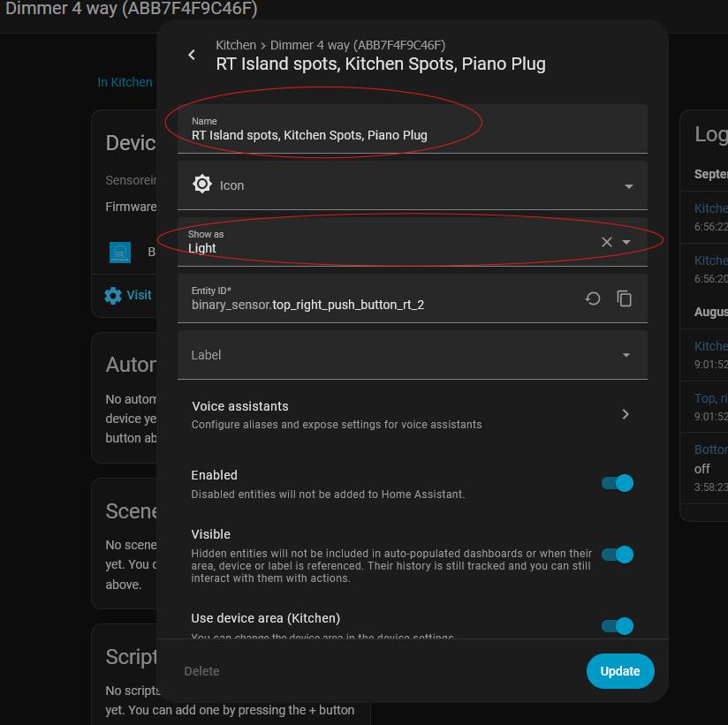Click the back arrow in dialog header
The image size is (728, 725).
coord(192,55)
